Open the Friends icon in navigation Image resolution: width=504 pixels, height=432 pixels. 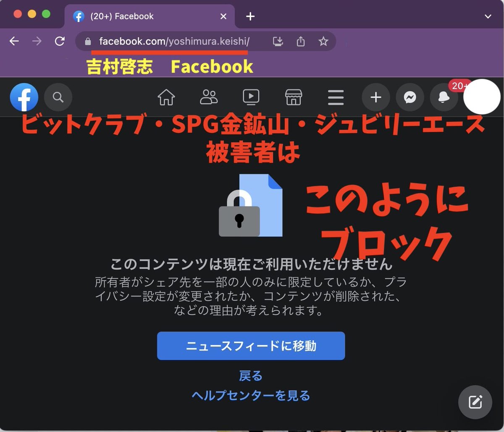pyautogui.click(x=209, y=97)
